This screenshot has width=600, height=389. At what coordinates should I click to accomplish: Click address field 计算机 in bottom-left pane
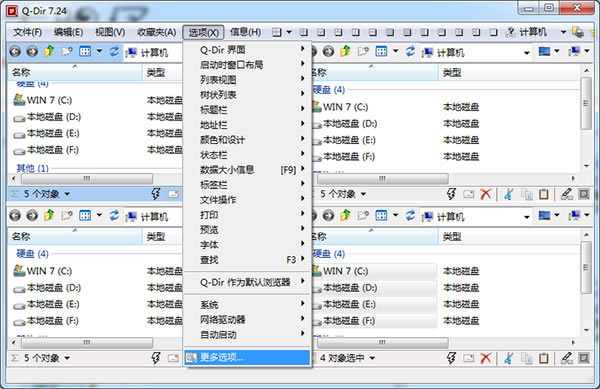(x=154, y=217)
